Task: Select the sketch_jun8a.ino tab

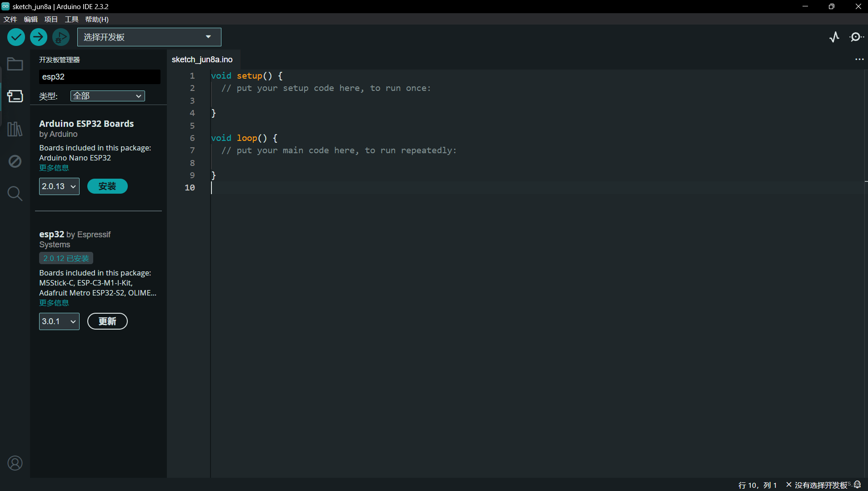Action: [x=202, y=60]
